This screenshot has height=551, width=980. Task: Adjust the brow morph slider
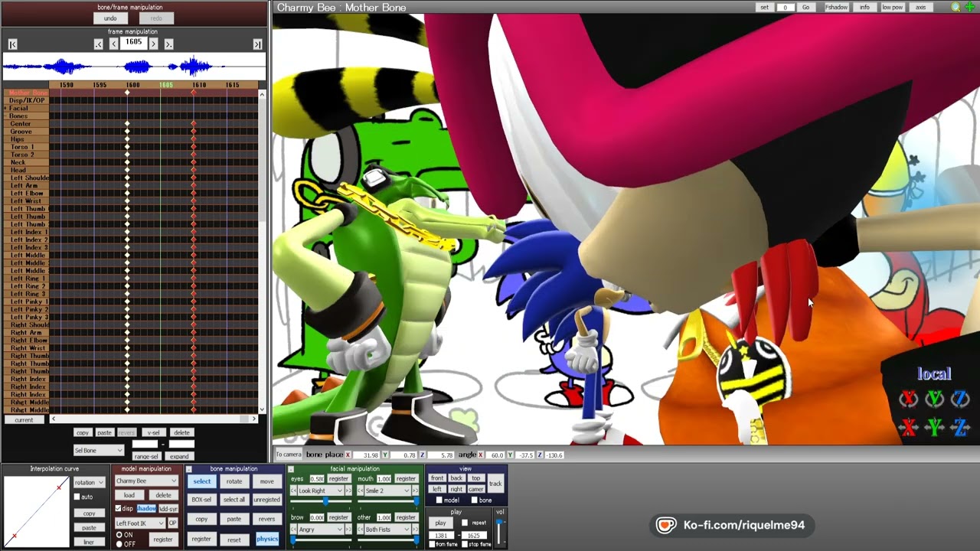tap(319, 540)
